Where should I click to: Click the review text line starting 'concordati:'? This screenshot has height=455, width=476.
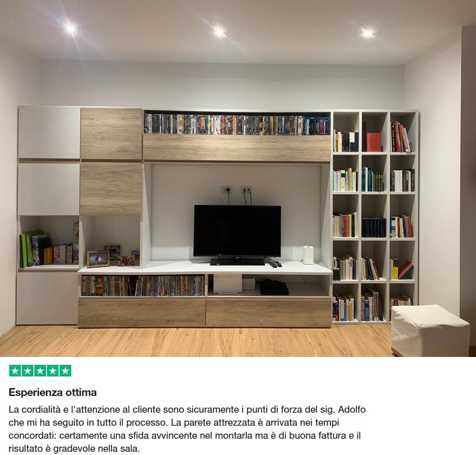tap(185, 435)
